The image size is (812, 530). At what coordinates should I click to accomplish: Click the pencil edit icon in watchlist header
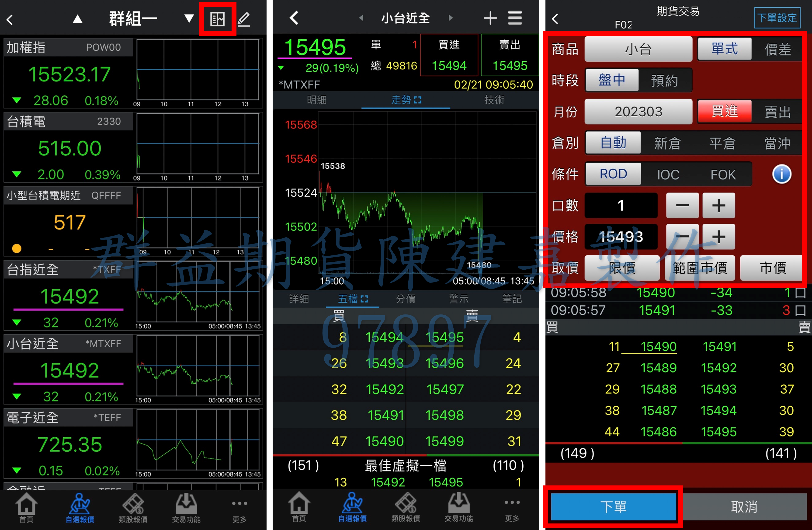[244, 19]
